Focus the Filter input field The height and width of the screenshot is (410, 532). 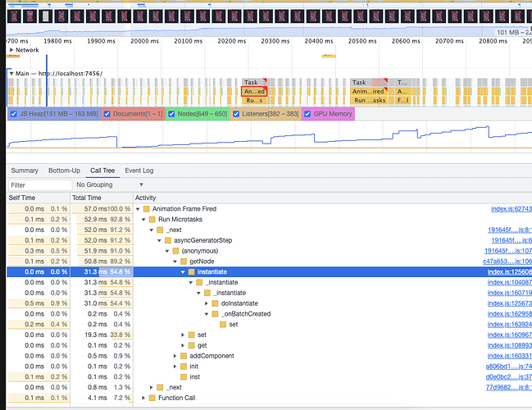[40, 185]
